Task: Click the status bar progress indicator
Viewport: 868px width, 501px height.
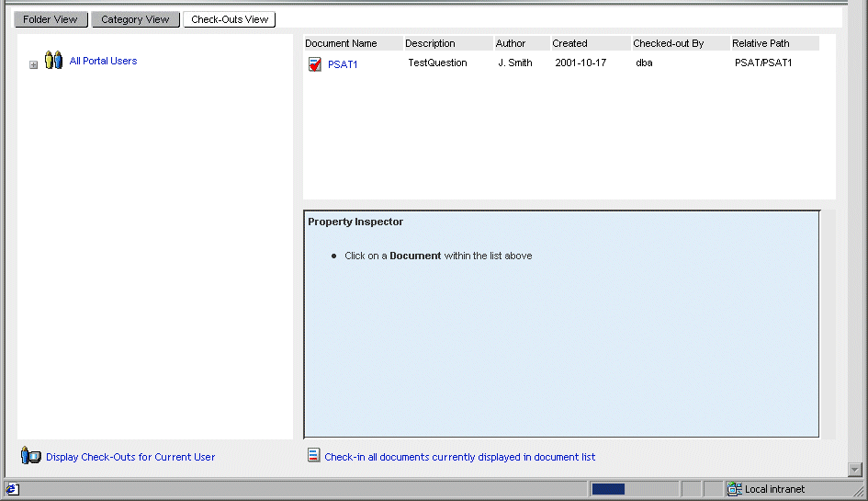Action: tap(608, 489)
